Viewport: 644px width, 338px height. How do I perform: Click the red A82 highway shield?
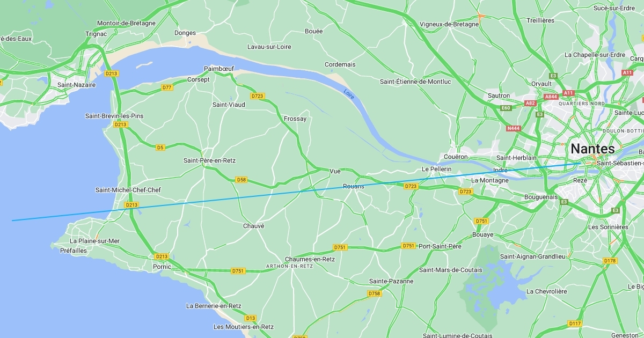pos(531,103)
